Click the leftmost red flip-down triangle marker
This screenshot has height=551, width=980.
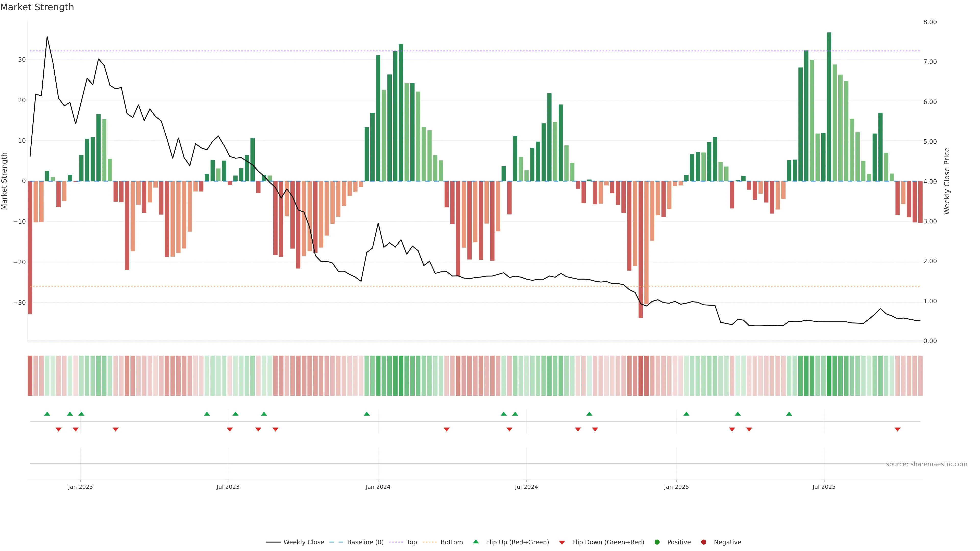59,429
